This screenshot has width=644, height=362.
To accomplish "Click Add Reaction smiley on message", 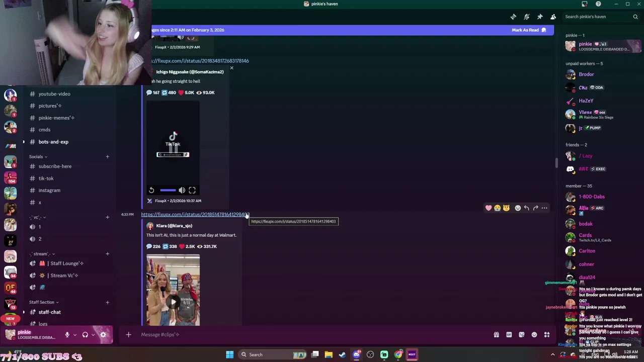I will (x=518, y=208).
